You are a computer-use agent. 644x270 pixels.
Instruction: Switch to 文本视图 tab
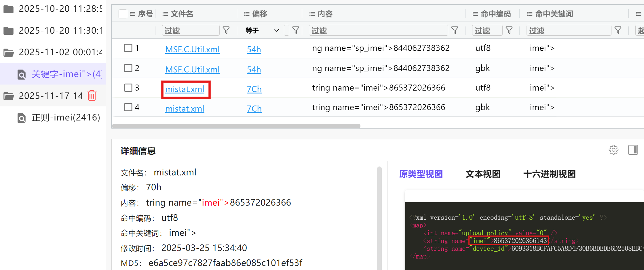[x=483, y=174]
